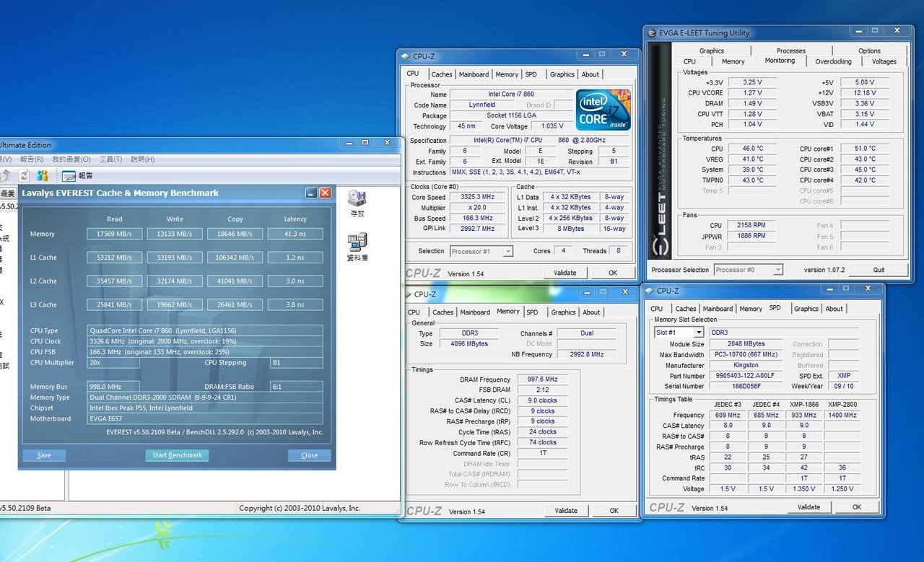
Task: Click Close button in Benchmark dialog
Action: coord(309,455)
